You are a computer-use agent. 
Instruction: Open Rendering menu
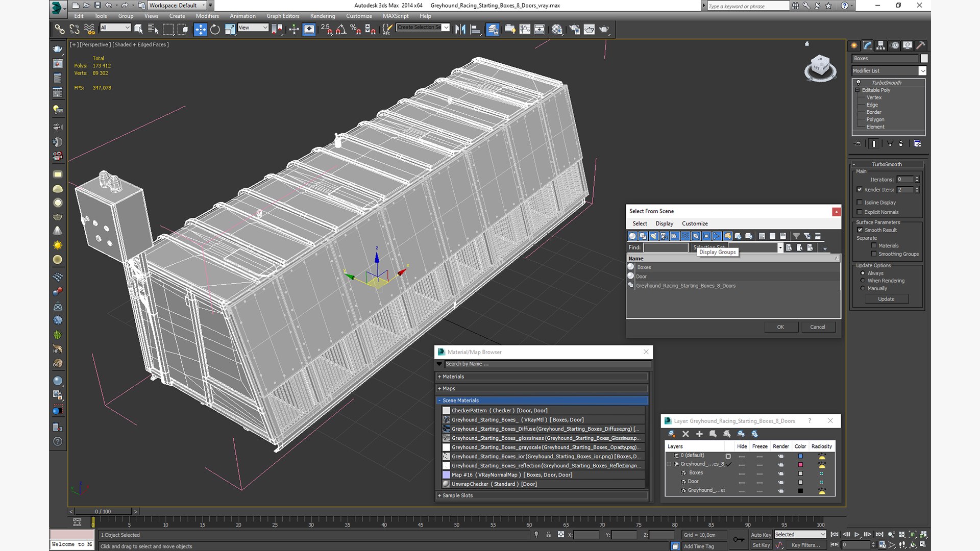[x=323, y=16]
